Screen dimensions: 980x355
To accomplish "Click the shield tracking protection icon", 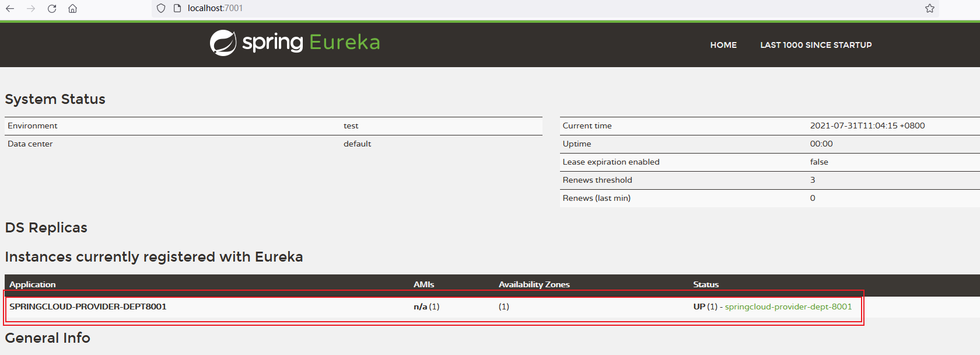I will tap(162, 8).
